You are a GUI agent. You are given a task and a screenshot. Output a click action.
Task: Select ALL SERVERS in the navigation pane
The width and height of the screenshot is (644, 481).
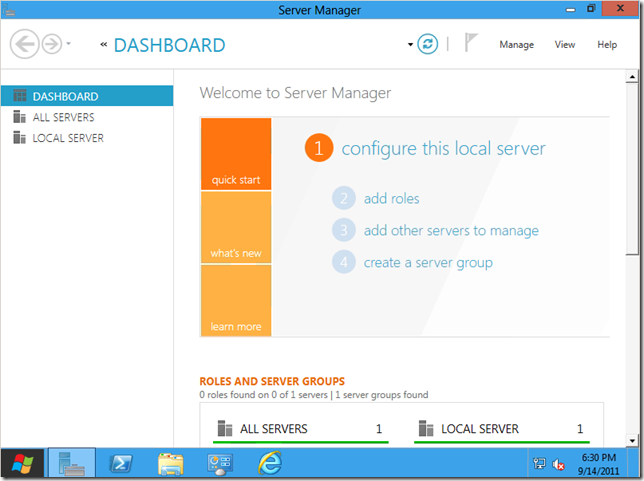(x=87, y=117)
